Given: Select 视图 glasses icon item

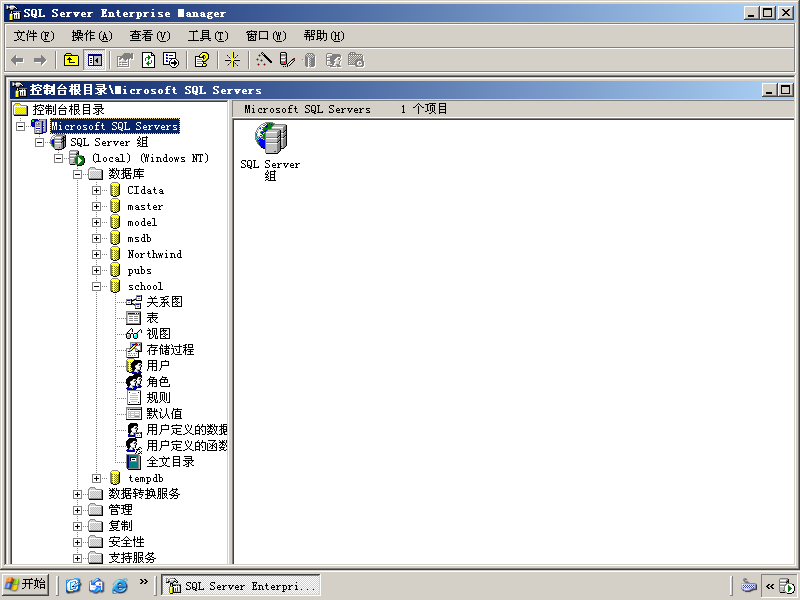Looking at the screenshot, I should tap(158, 334).
